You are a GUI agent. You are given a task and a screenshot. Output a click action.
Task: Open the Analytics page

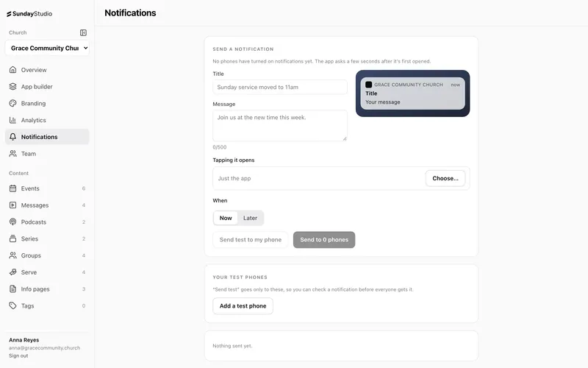(47, 120)
